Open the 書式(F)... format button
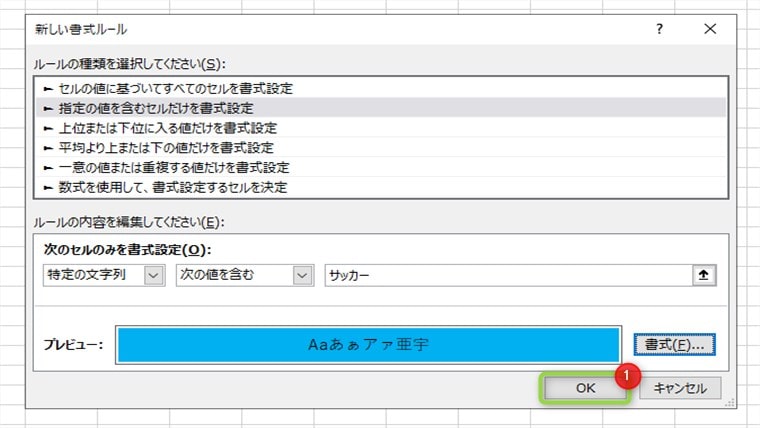This screenshot has width=760, height=428. tap(674, 345)
